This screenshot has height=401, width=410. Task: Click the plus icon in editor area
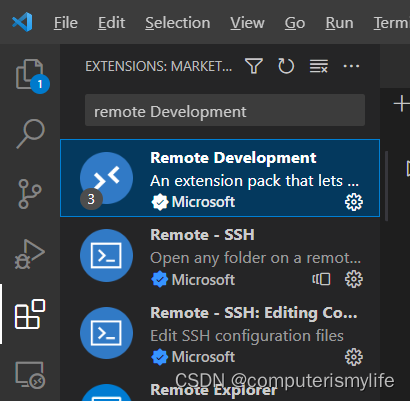pos(402,104)
